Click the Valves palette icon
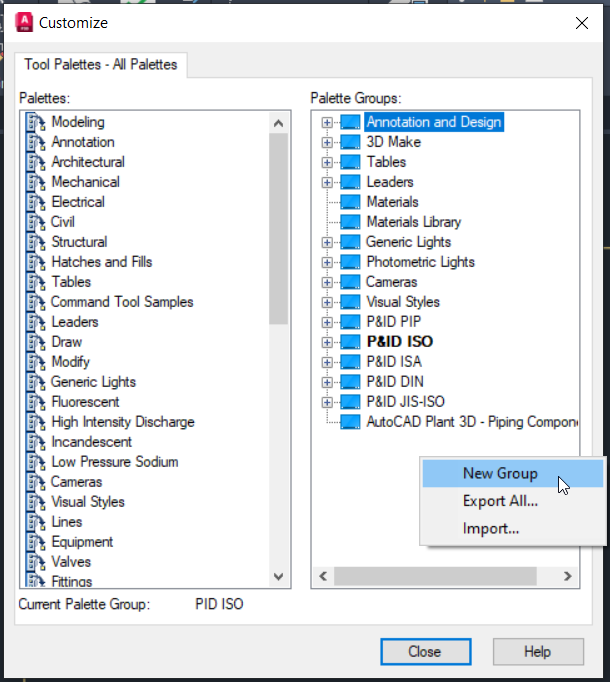 point(36,562)
